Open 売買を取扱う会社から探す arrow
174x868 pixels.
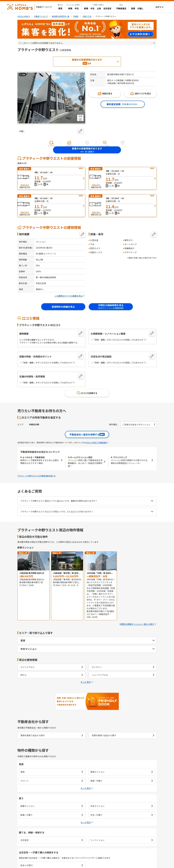coord(153,735)
